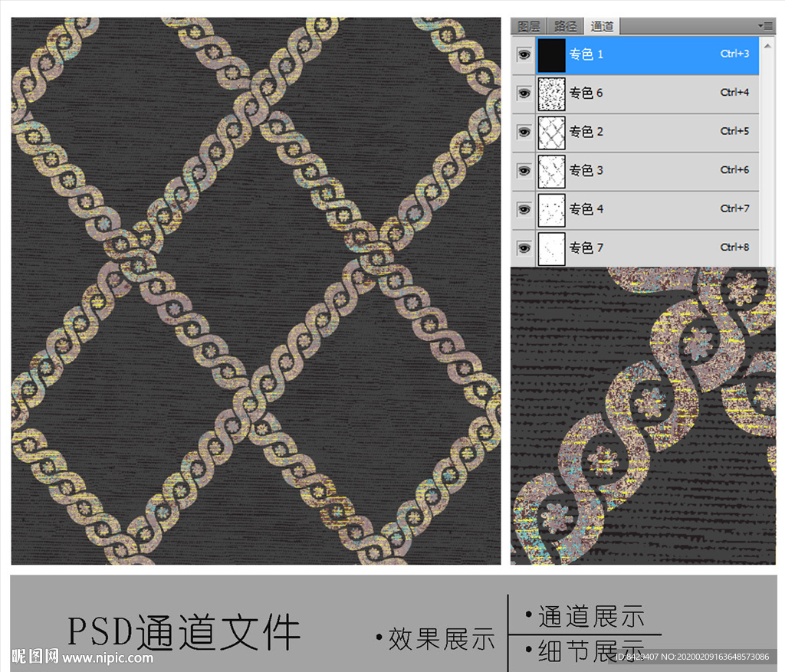Select the 专色 6 channel name

tap(586, 93)
